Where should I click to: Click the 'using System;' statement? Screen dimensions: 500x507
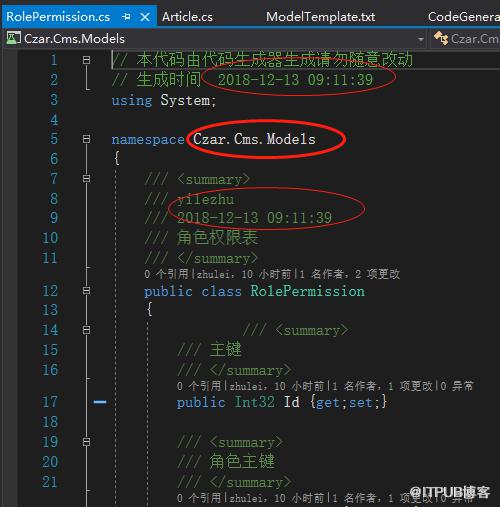coord(163,100)
